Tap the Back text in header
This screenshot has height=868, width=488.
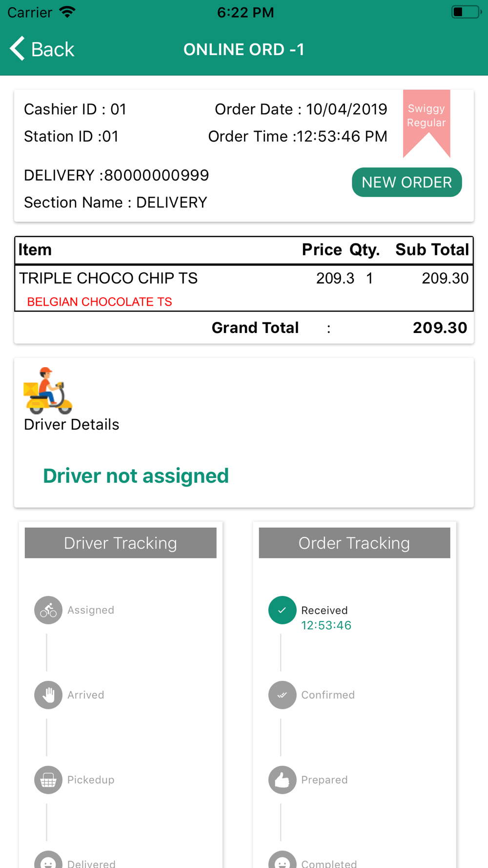pos(53,49)
